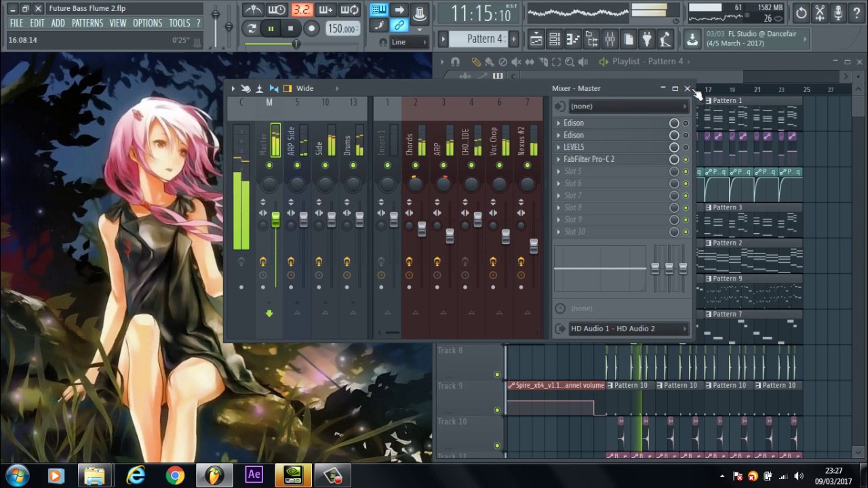Image resolution: width=868 pixels, height=488 pixels.
Task: Open mixer view Wide layout menu
Action: pos(304,88)
